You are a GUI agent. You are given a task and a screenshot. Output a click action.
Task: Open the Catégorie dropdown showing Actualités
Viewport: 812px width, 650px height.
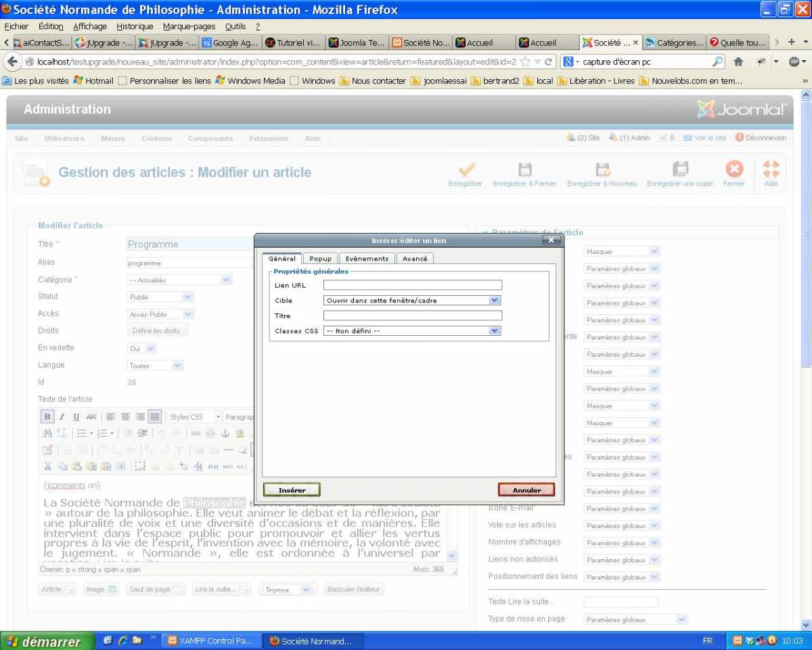coord(180,280)
